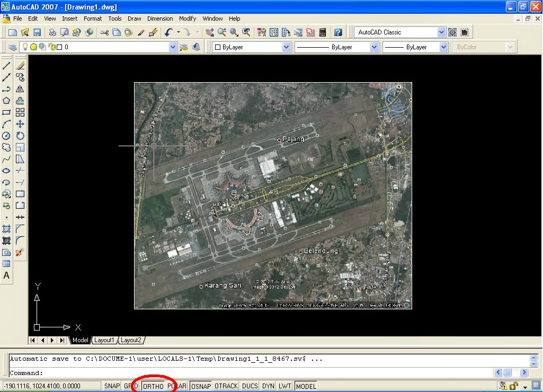Select the Mirror modify tool
This screenshot has width=543, height=392.
20,89
